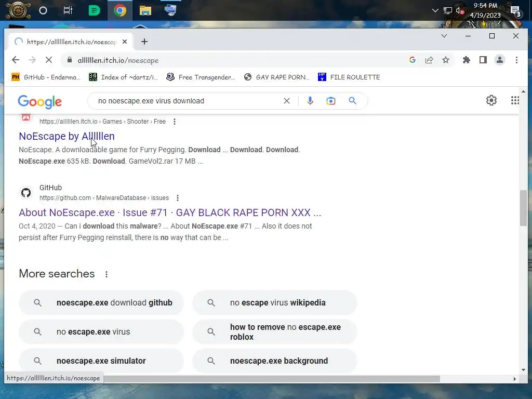Focus the address bar showing alllllen.itch.io/noescape
The width and height of the screenshot is (532, 399).
click(x=234, y=60)
